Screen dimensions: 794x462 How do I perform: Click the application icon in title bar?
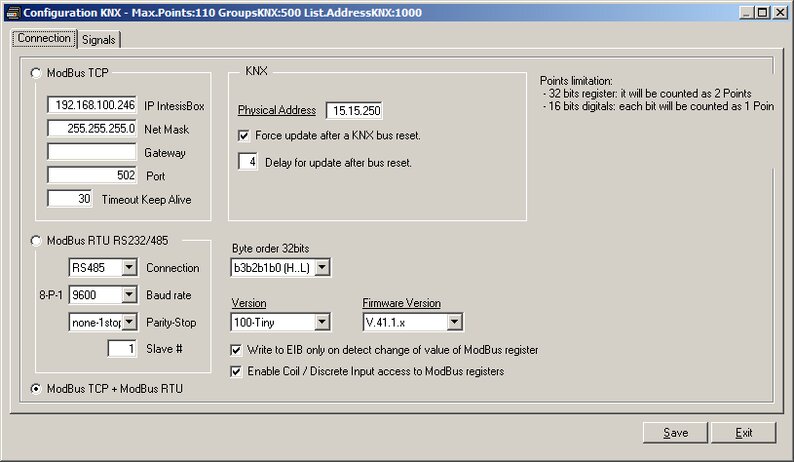pyautogui.click(x=11, y=12)
